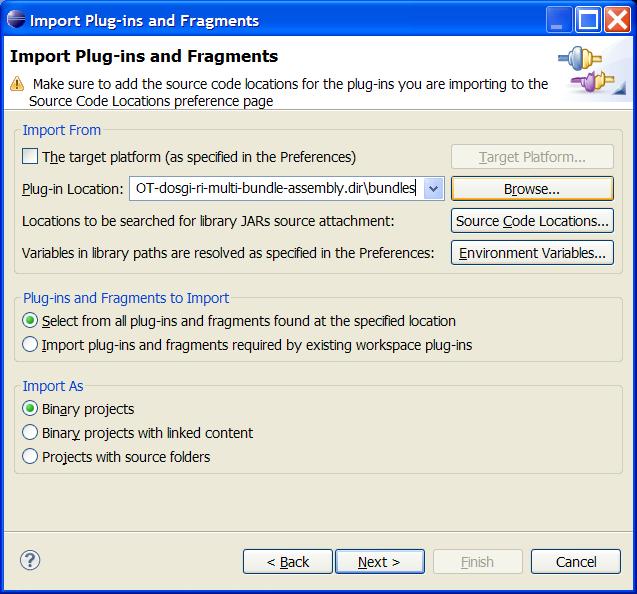Open Source Code Locations preferences
The height and width of the screenshot is (594, 637).
tap(532, 221)
